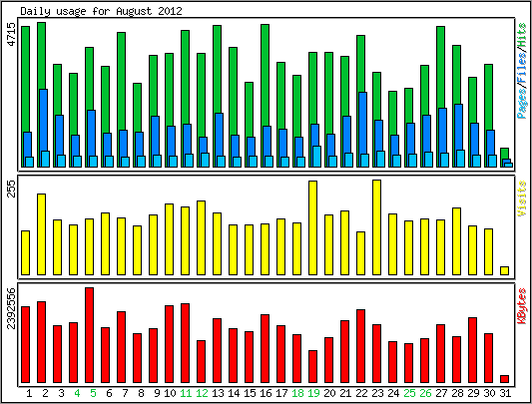Click the 'Daily usage for August 2012' title
This screenshot has height=404, width=532.
tap(101, 11)
